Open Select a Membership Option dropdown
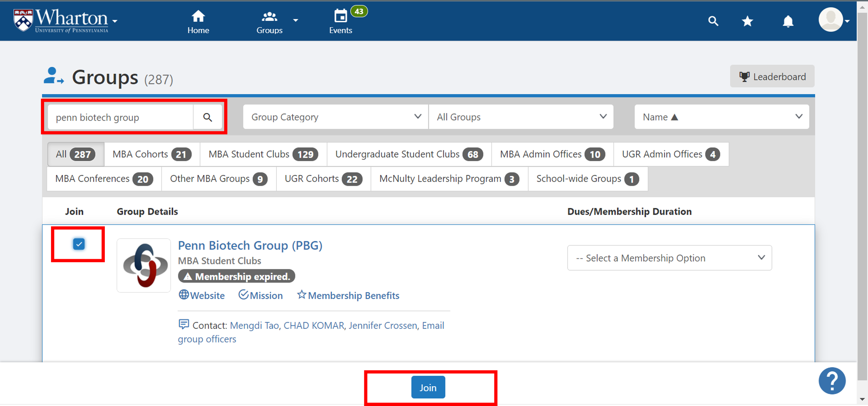 (669, 258)
